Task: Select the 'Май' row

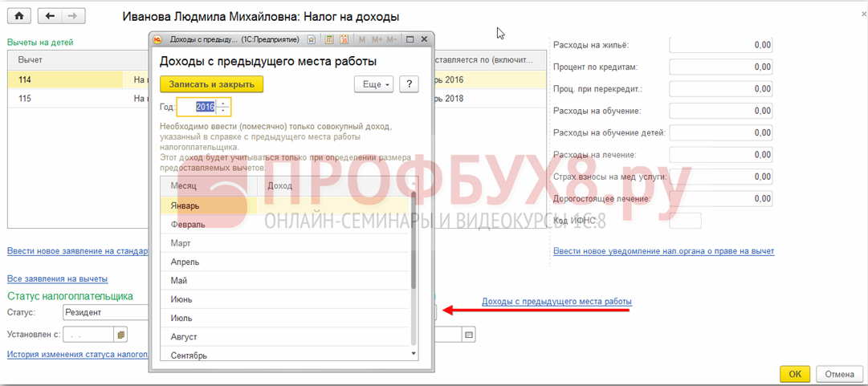Action: pos(285,280)
